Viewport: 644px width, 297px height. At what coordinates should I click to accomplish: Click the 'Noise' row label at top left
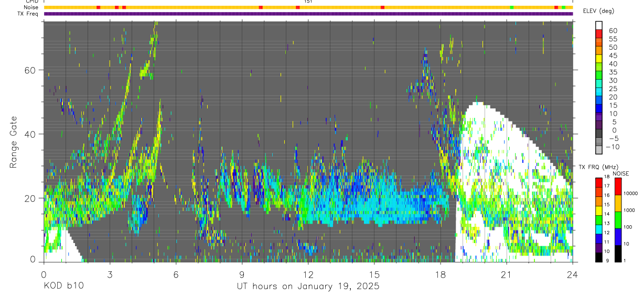point(30,7)
